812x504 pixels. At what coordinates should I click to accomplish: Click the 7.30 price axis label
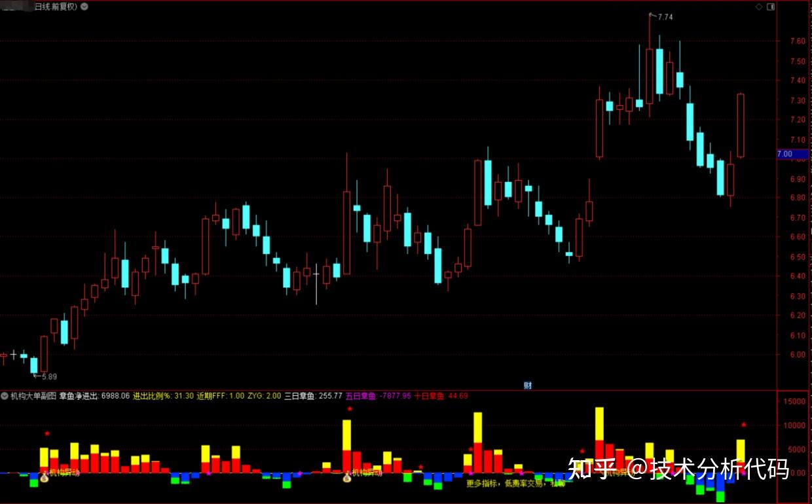pyautogui.click(x=797, y=101)
